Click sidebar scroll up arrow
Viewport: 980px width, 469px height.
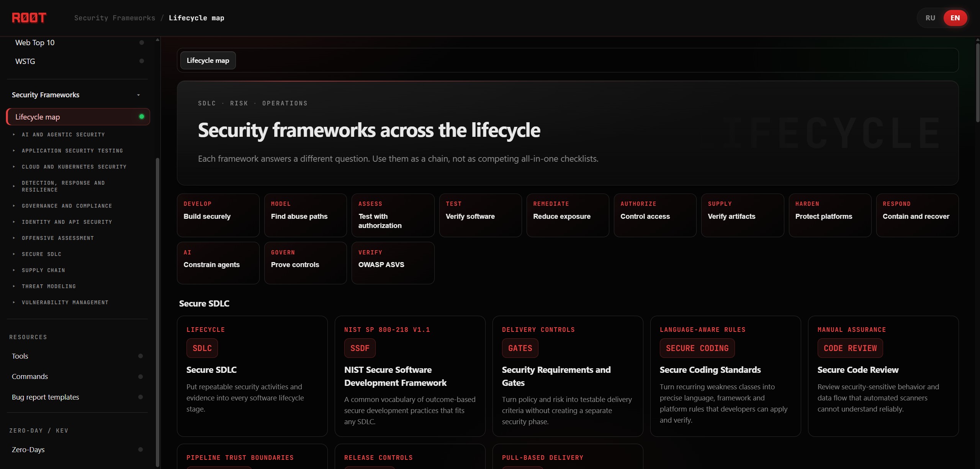pos(157,40)
